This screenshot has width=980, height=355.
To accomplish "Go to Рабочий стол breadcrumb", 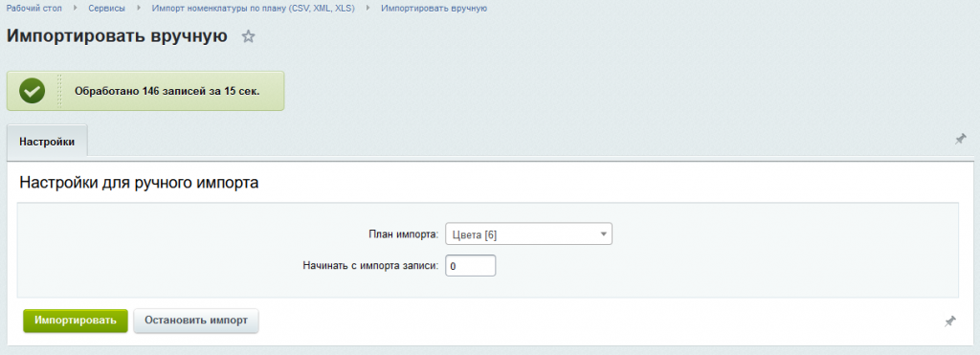I will tap(33, 8).
